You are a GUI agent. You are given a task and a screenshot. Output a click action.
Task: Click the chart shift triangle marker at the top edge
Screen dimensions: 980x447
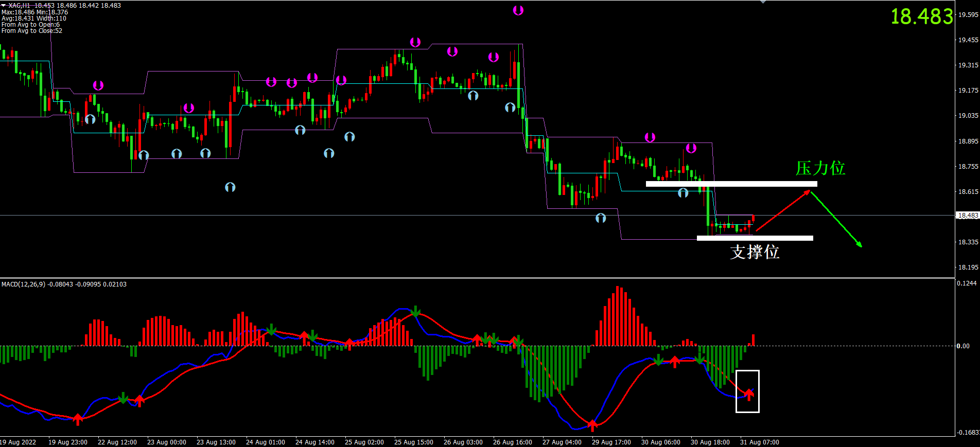763,2
